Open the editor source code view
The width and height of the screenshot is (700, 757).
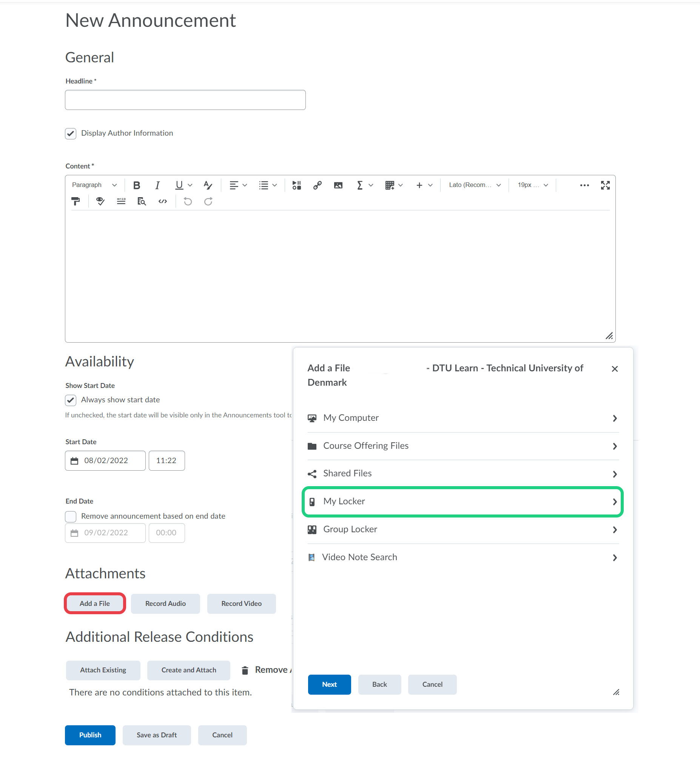pos(162,202)
